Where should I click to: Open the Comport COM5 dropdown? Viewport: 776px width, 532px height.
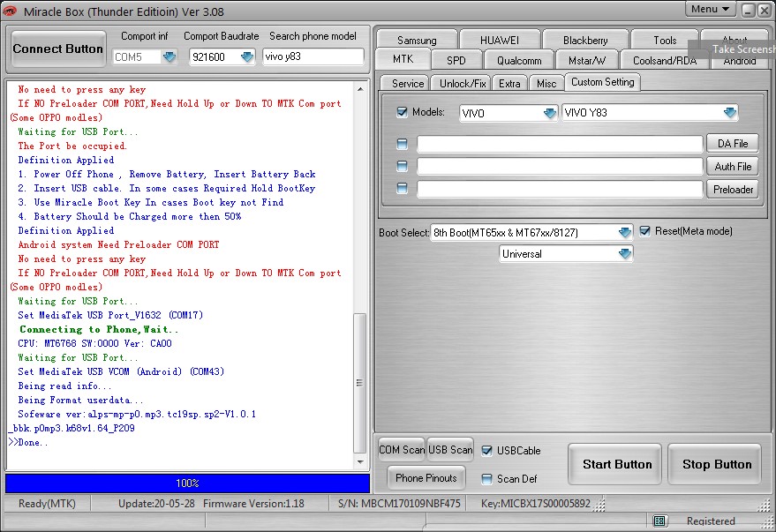[x=170, y=56]
